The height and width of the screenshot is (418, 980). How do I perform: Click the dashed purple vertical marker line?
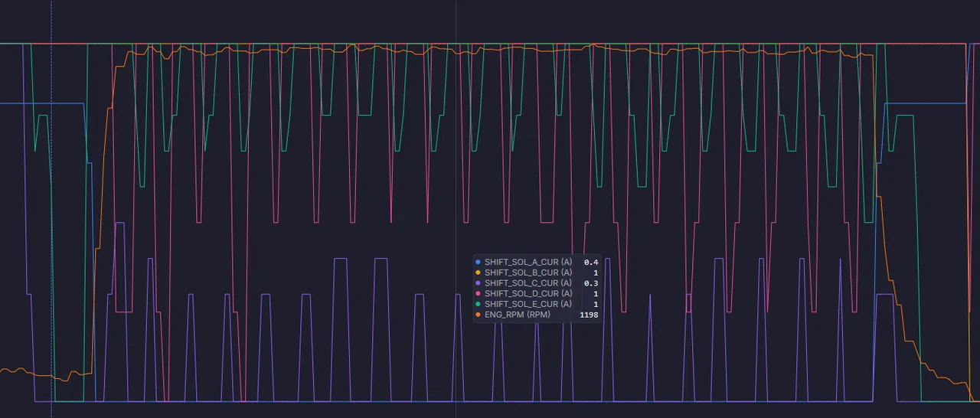pyautogui.click(x=51, y=191)
